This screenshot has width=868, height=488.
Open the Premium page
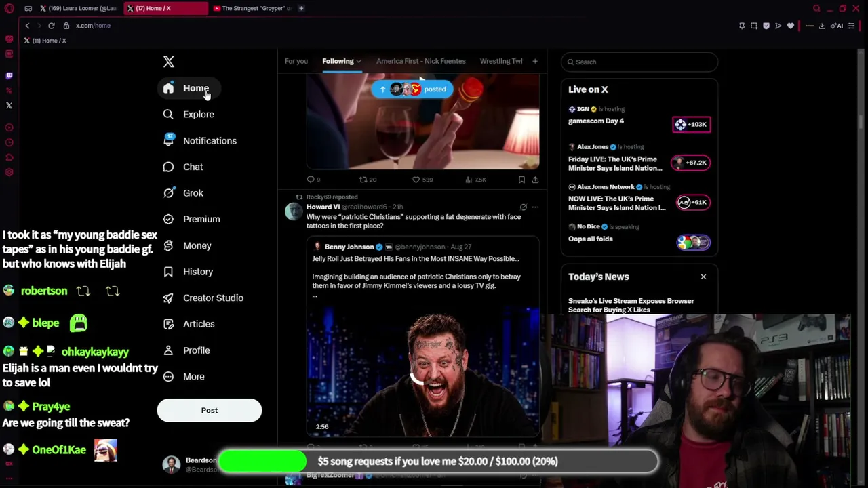[x=201, y=220]
